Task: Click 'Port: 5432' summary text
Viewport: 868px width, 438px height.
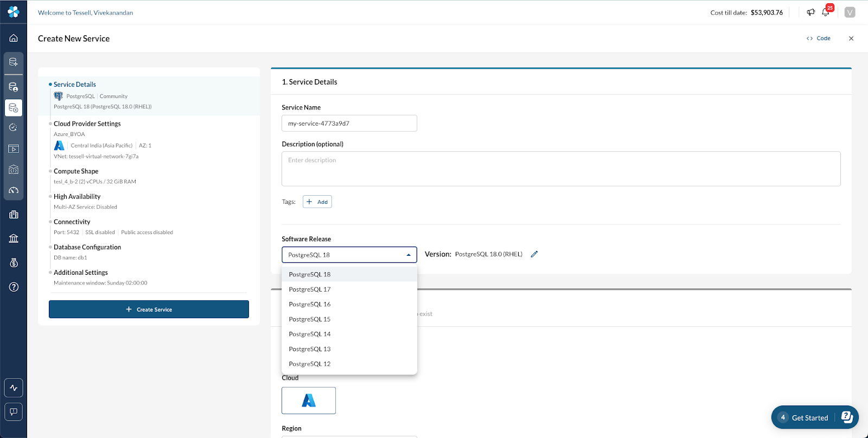Action: pyautogui.click(x=66, y=233)
